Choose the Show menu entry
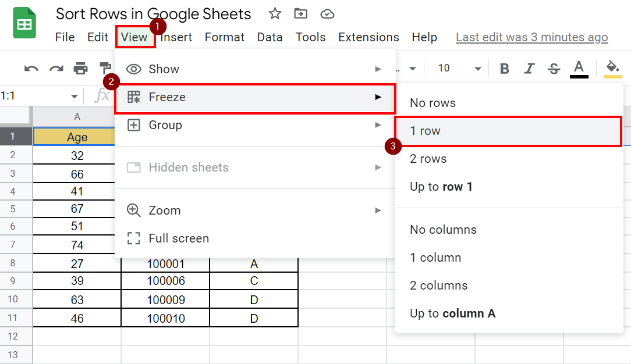 (255, 69)
